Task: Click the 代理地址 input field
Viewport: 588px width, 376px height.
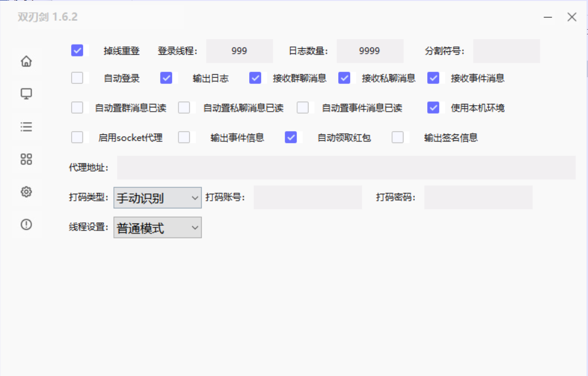Action: pyautogui.click(x=346, y=168)
